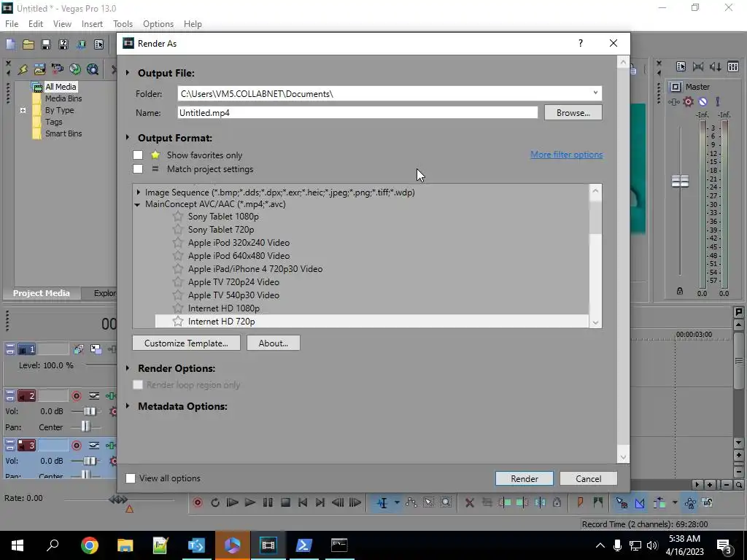Enable View all options checkbox

131,478
